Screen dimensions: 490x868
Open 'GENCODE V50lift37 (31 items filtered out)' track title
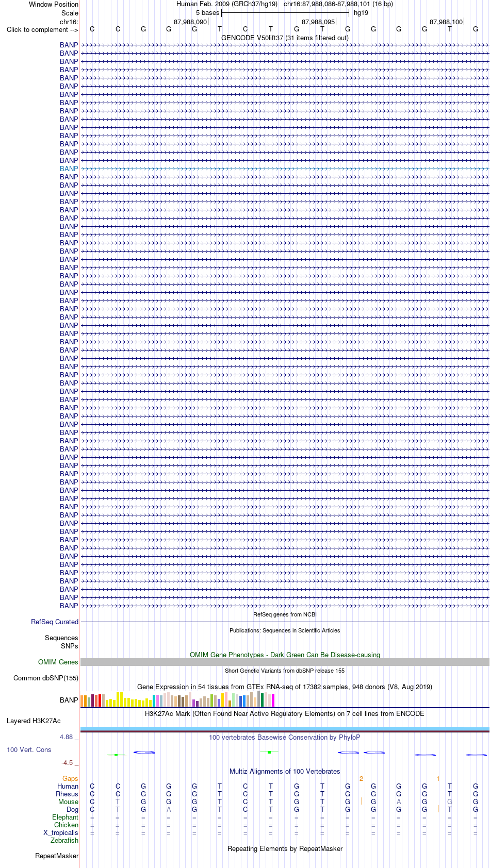coord(285,38)
